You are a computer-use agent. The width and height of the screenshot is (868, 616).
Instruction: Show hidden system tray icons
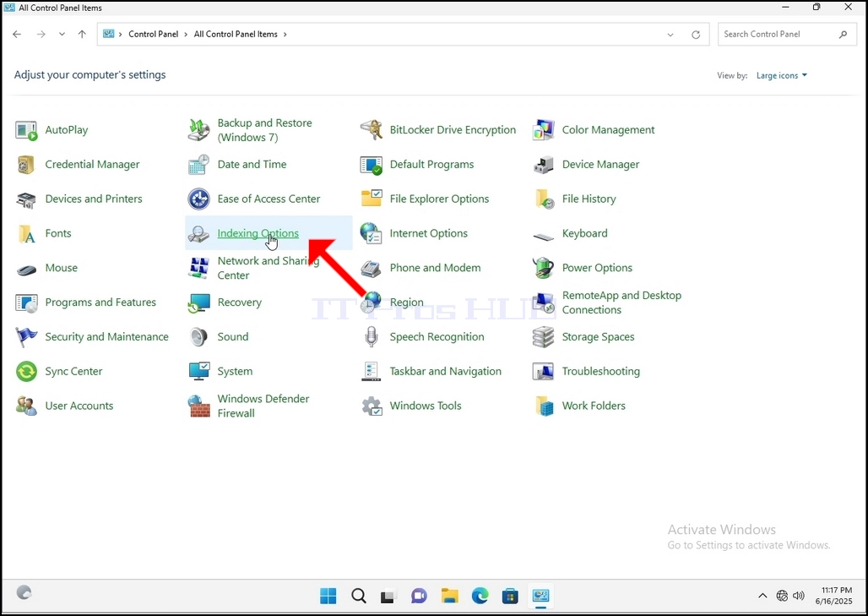click(x=762, y=596)
